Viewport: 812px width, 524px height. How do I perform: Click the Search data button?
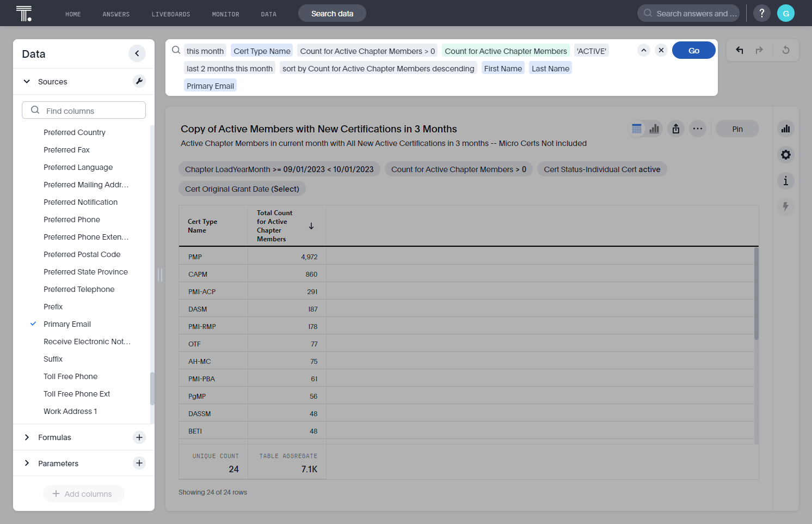pyautogui.click(x=332, y=14)
